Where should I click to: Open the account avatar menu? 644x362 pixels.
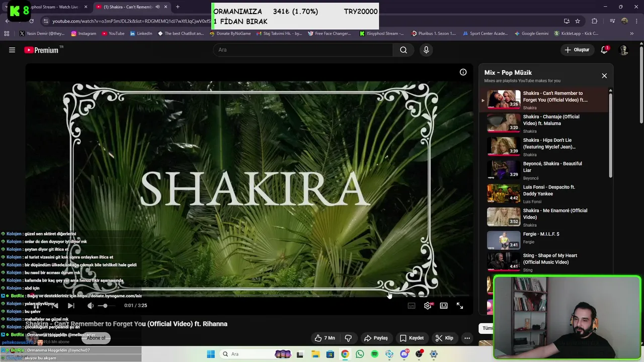[x=623, y=50]
